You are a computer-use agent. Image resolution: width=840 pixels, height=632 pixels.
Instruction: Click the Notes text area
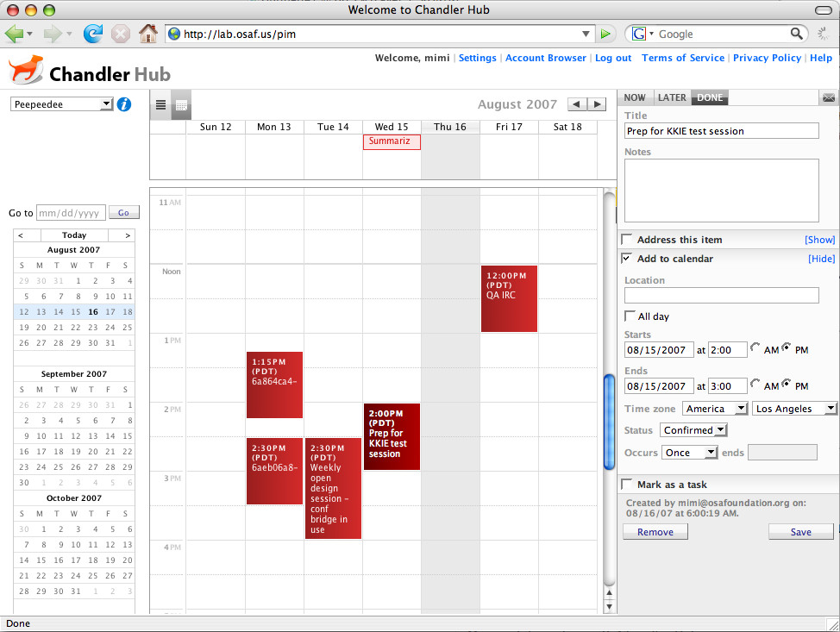tap(722, 191)
